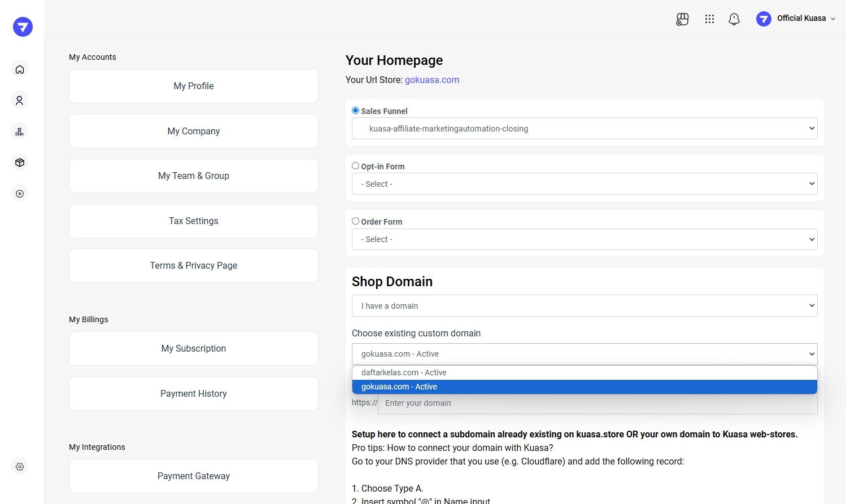Viewport: 846px width, 504px height.
Task: Click the play circle sidebar icon
Action: [20, 194]
